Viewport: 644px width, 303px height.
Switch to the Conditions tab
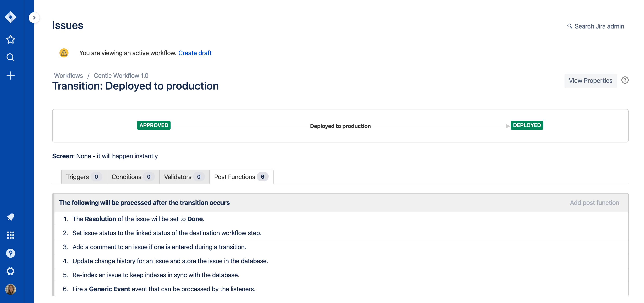(x=133, y=177)
